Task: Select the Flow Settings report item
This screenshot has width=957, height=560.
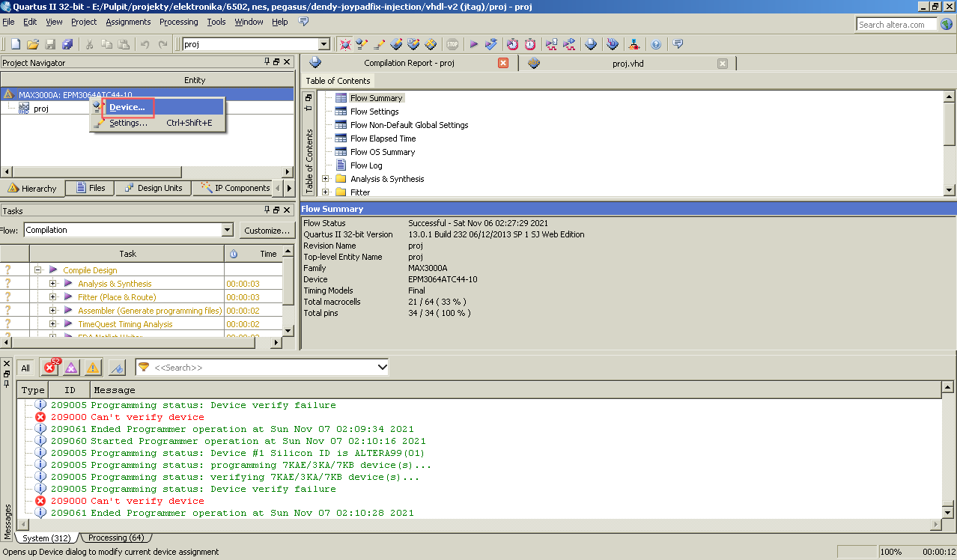Action: tap(374, 112)
